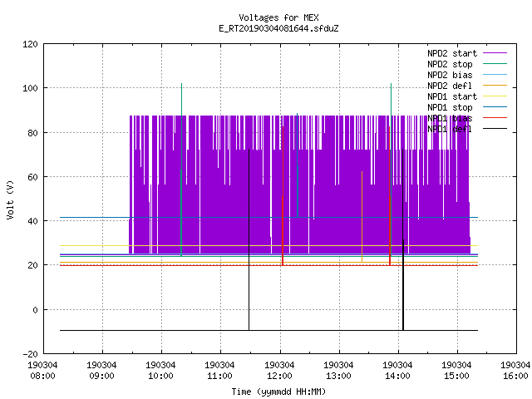The height and width of the screenshot is (399, 532).
Task: Click the 'NPD1 defl' legend label
Action: 450,130
